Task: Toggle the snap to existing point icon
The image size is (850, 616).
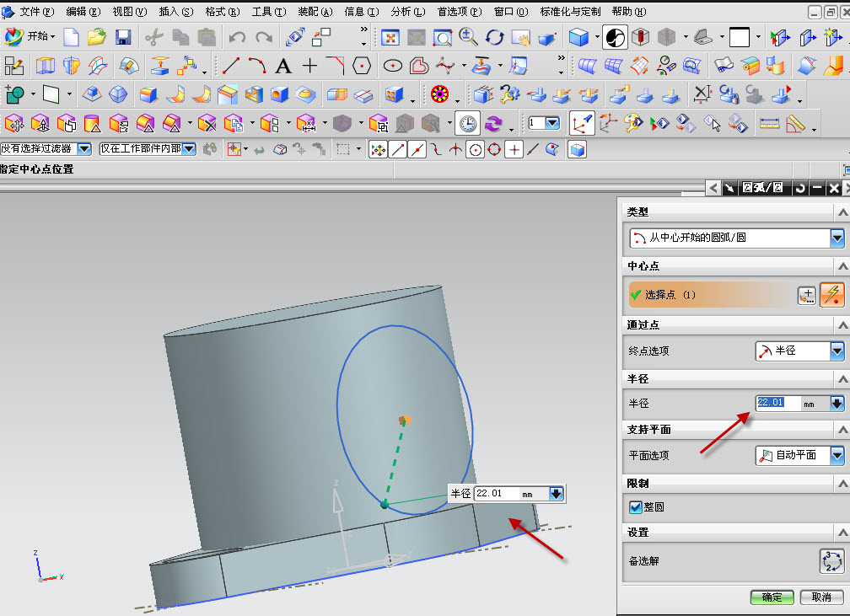Action: [514, 149]
